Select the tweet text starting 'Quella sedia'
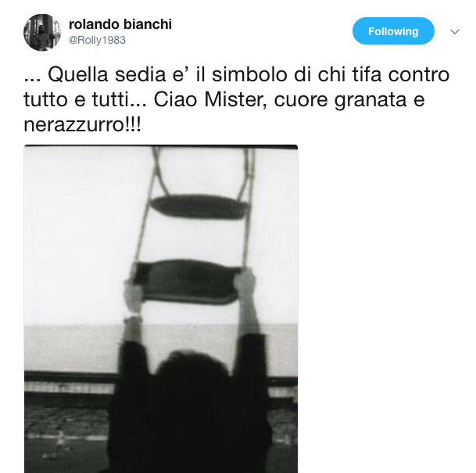Screen dimensions: 476x473 click(x=237, y=99)
